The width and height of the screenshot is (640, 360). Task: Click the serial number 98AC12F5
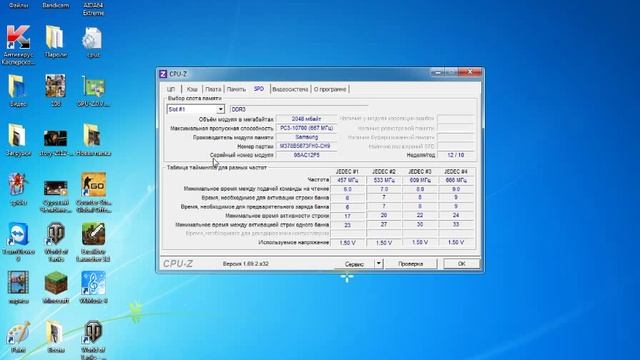[x=306, y=155]
